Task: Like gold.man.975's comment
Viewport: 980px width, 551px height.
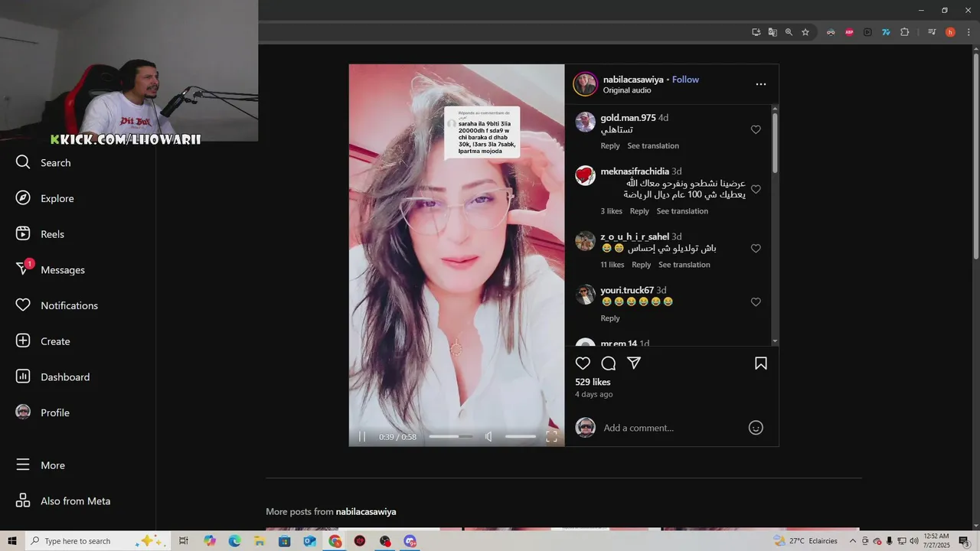Action: tap(756, 130)
